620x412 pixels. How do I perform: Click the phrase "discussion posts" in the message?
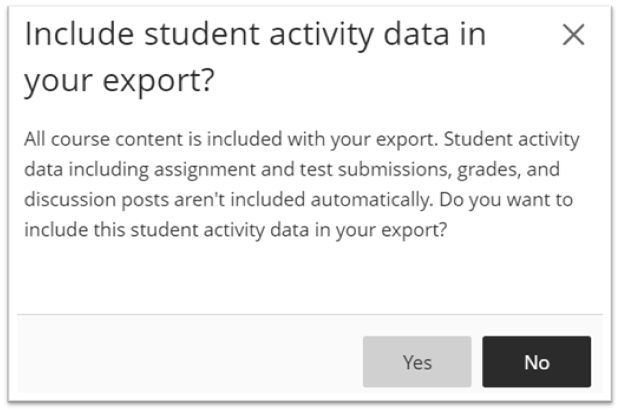click(96, 200)
